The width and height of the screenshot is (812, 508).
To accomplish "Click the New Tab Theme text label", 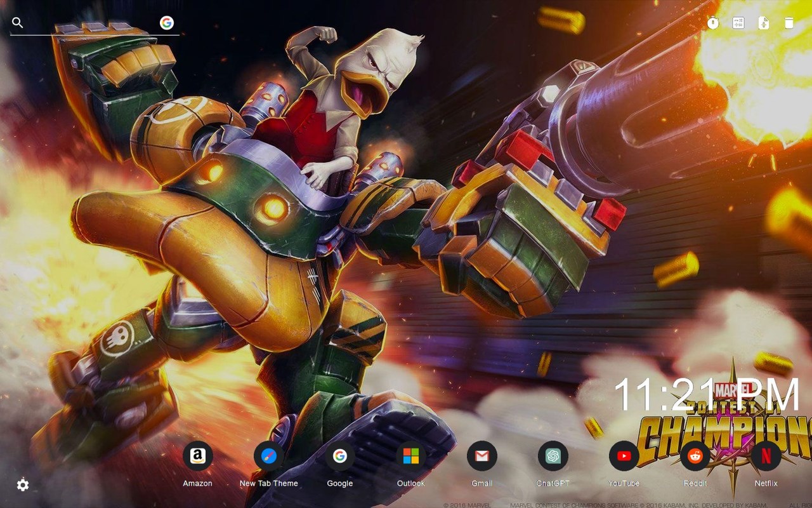I will pyautogui.click(x=269, y=483).
